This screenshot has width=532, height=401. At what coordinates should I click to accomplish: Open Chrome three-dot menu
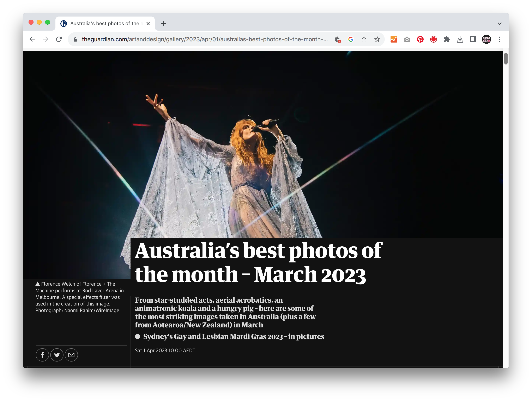(x=500, y=39)
